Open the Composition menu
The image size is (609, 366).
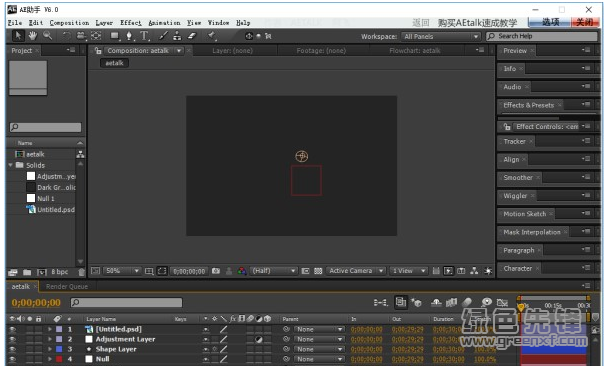click(x=69, y=23)
